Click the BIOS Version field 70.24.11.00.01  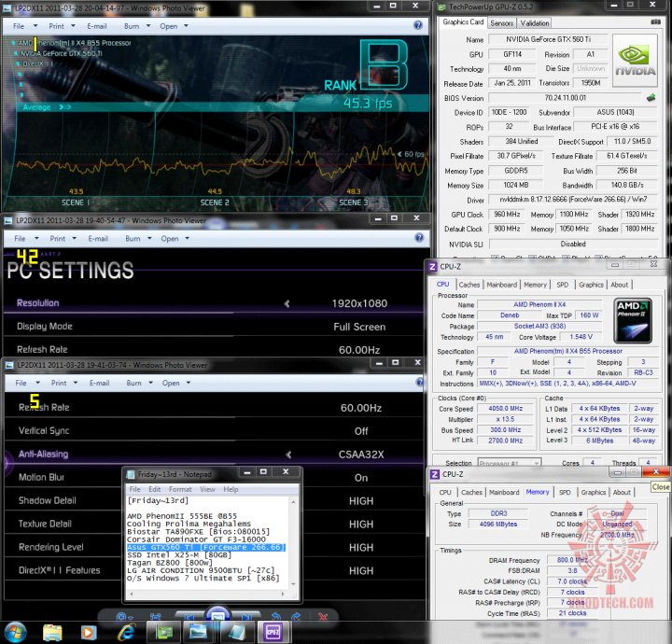565,98
